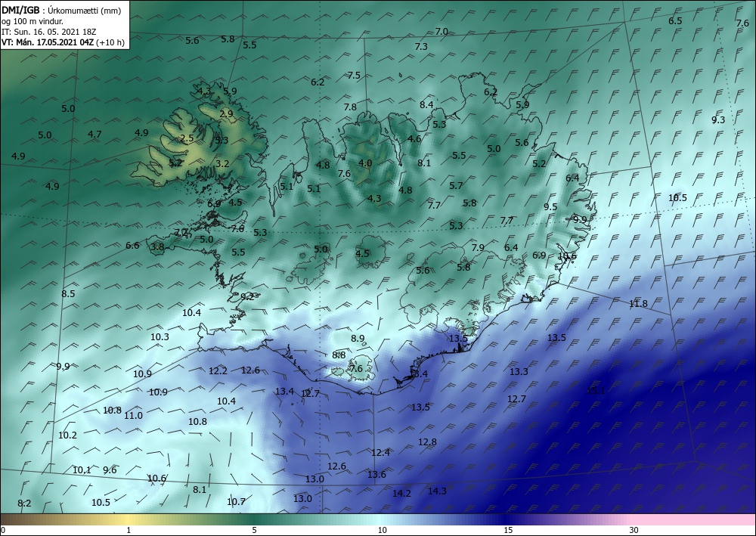Click the 4.0 value in north Iceland
This screenshot has width=756, height=536.
click(x=365, y=163)
